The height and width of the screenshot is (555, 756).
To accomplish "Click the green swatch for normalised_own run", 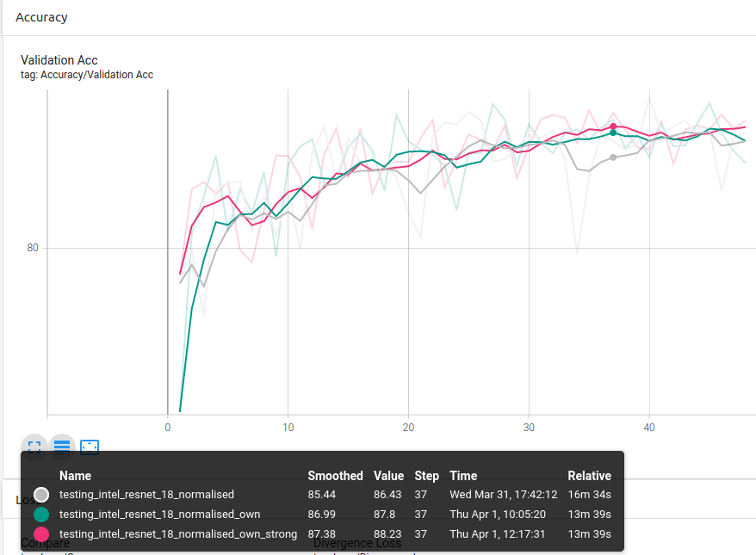I will click(41, 515).
